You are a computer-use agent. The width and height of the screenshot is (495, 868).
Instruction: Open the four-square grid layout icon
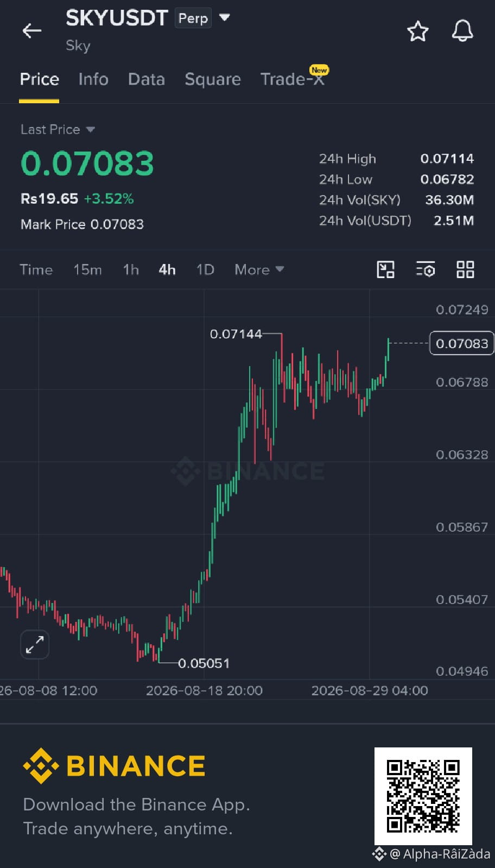[x=465, y=269]
